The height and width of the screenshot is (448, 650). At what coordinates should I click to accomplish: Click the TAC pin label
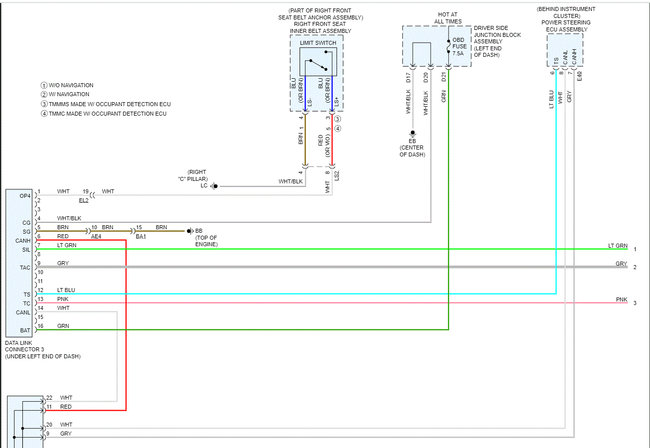pyautogui.click(x=25, y=268)
